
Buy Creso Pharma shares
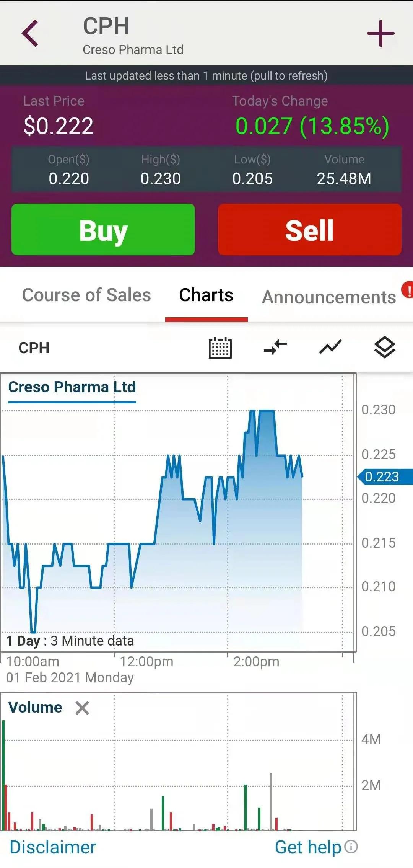[x=103, y=230]
